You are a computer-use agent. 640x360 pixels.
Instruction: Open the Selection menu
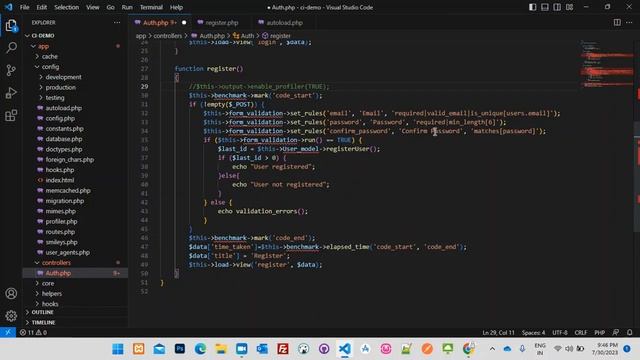(x=67, y=7)
